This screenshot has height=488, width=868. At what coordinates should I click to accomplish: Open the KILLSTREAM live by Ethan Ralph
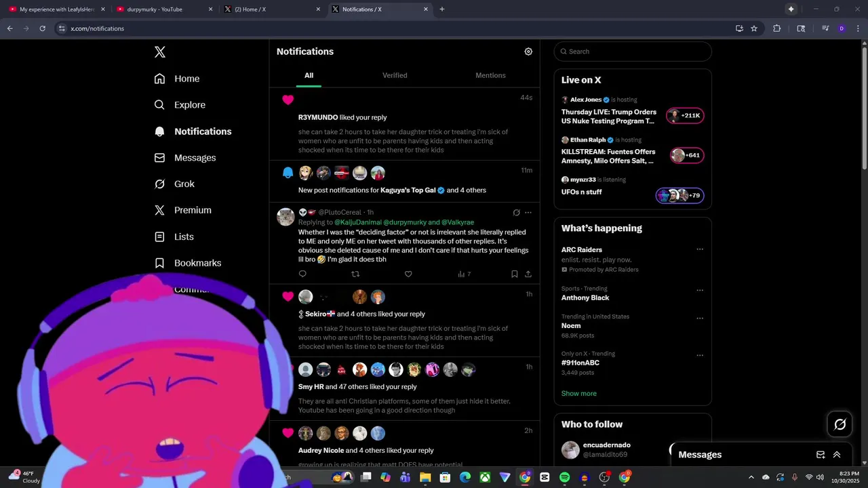point(633,150)
